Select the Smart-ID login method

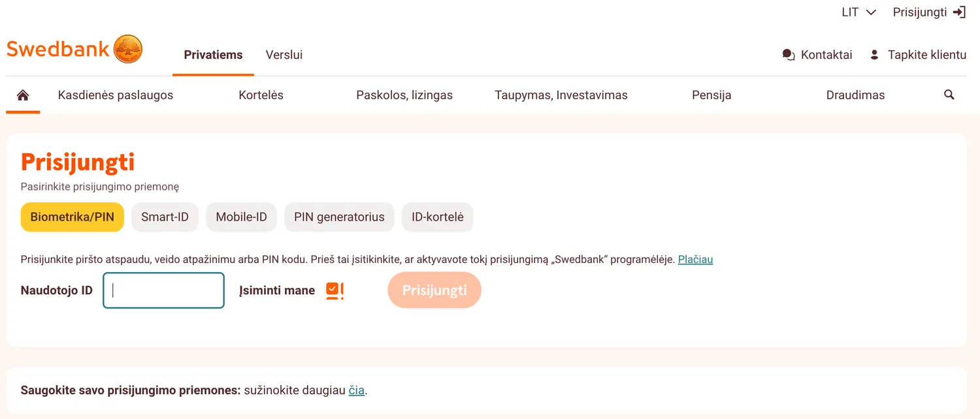pyautogui.click(x=165, y=217)
